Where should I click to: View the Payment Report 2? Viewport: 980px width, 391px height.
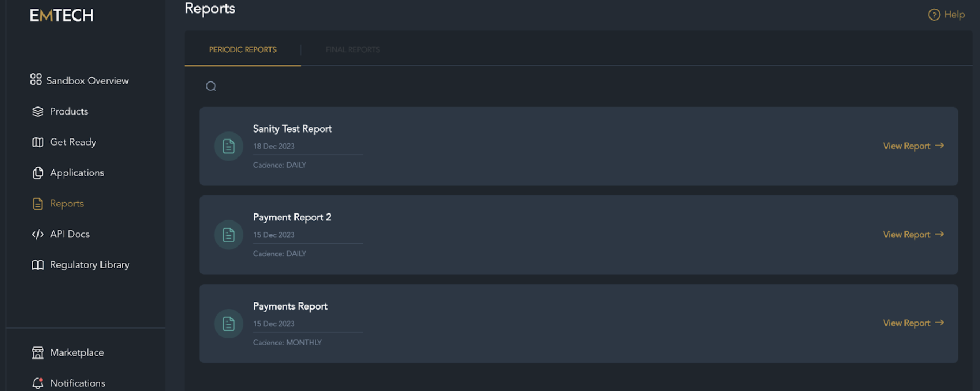913,235
